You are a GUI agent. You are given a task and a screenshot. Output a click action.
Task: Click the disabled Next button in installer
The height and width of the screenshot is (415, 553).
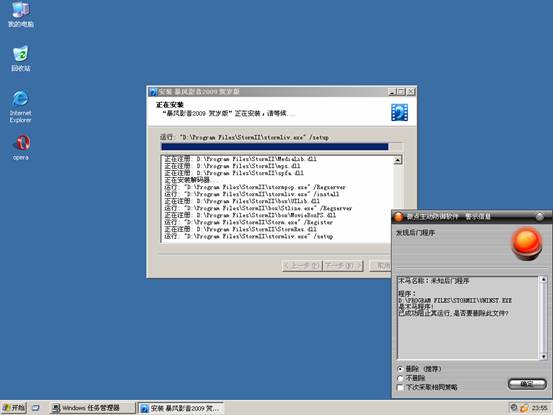[x=343, y=266]
